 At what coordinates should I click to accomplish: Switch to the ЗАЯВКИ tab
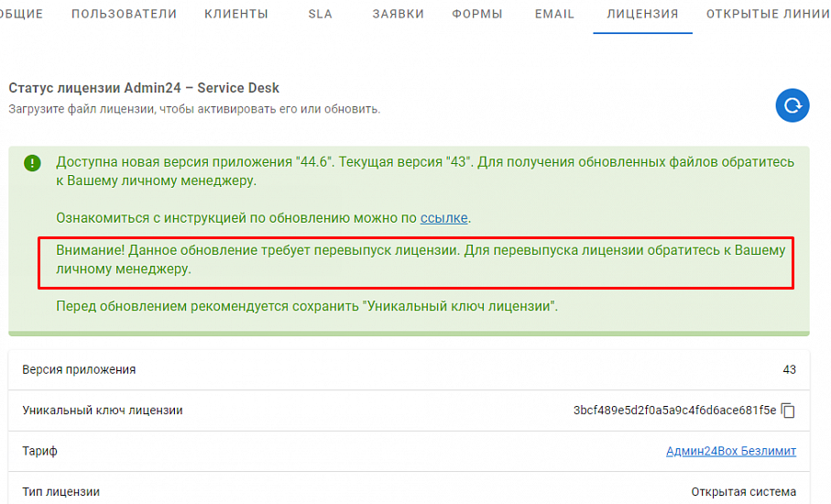(x=398, y=15)
